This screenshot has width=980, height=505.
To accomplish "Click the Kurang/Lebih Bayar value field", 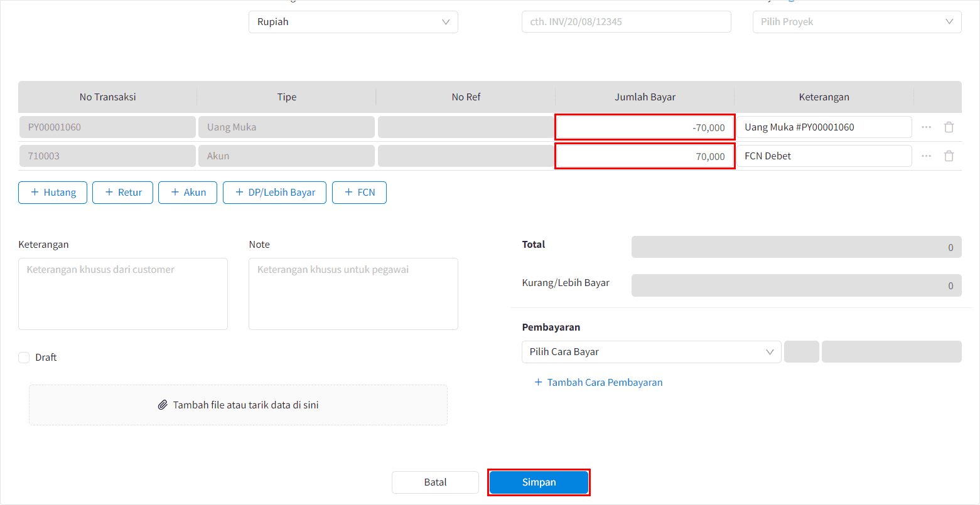I will tap(797, 285).
